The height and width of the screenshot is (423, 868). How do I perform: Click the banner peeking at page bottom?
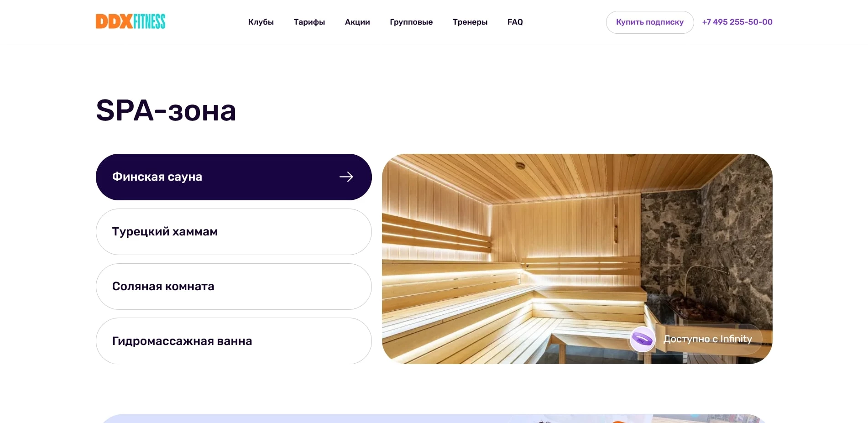[434, 418]
